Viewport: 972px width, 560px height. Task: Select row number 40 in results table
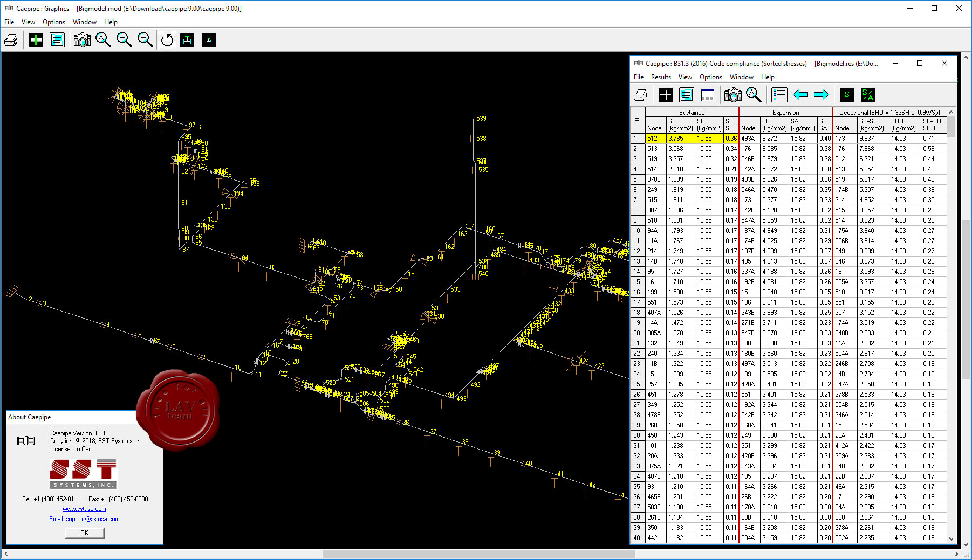[x=638, y=538]
